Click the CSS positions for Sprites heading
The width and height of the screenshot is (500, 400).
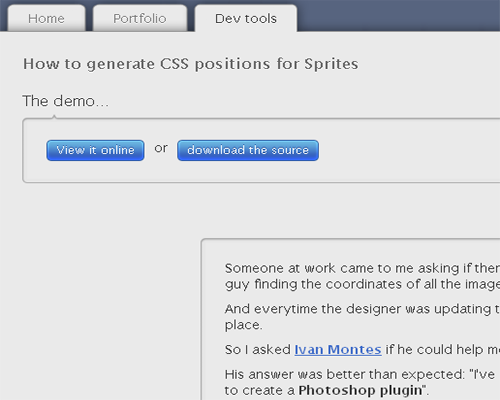coord(191,64)
